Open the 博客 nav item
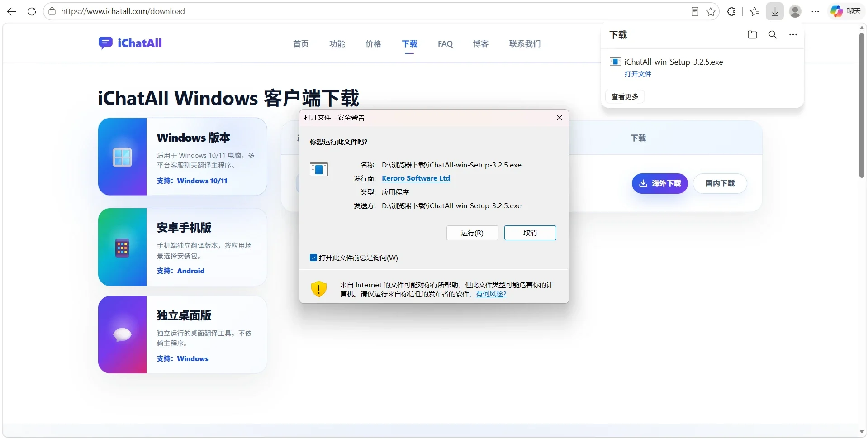The height and width of the screenshot is (439, 868). click(x=481, y=44)
